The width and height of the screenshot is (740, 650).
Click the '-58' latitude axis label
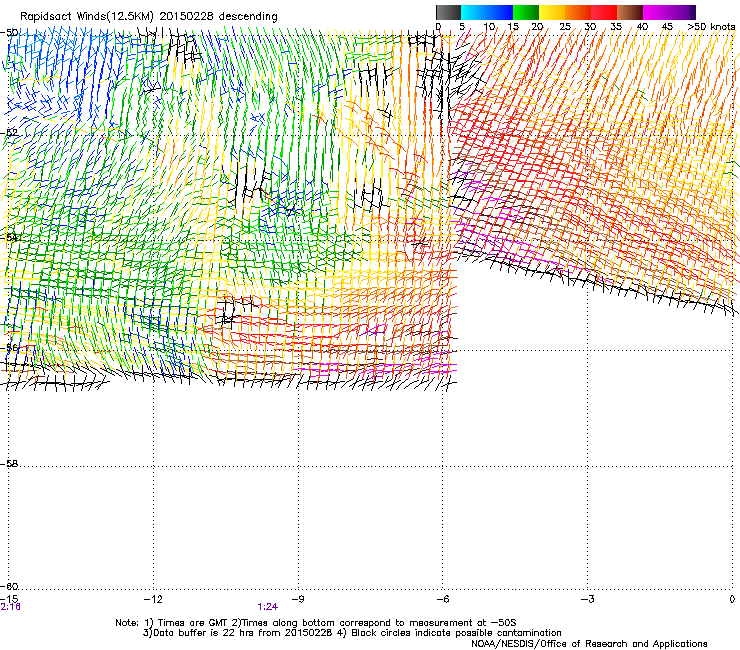coord(9,464)
